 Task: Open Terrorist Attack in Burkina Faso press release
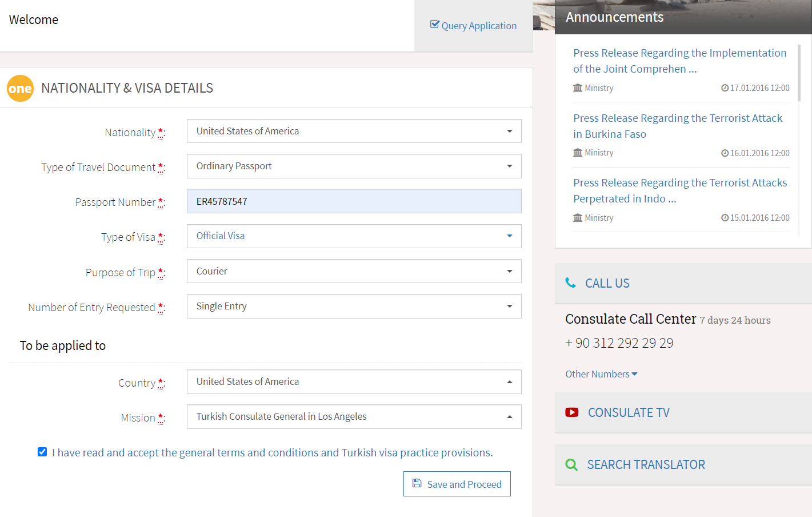[678, 126]
